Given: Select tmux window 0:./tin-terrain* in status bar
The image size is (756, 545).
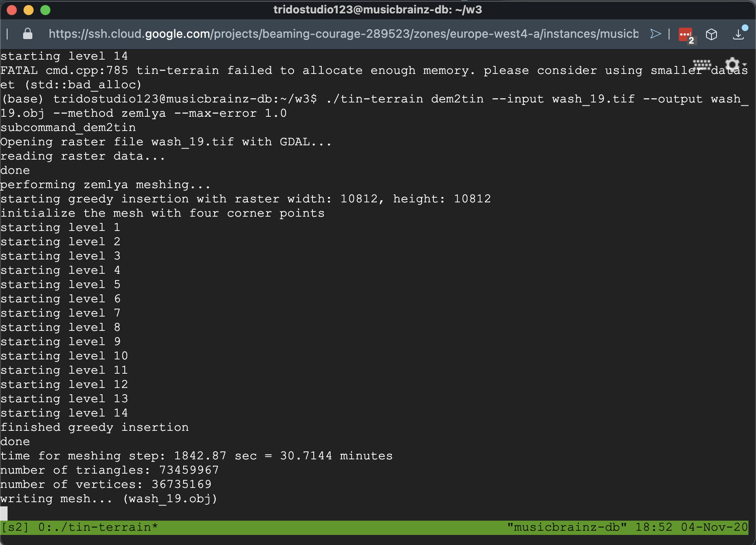Looking at the screenshot, I should click(x=98, y=527).
